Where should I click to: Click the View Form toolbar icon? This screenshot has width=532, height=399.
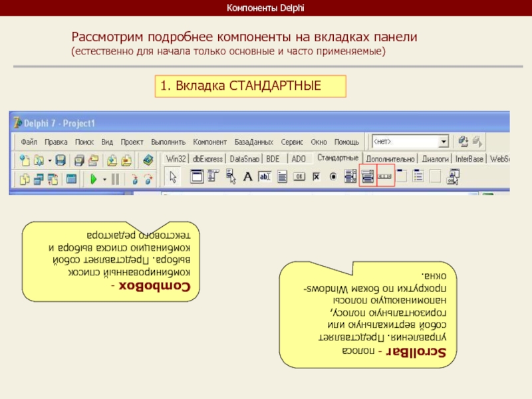tap(39, 179)
